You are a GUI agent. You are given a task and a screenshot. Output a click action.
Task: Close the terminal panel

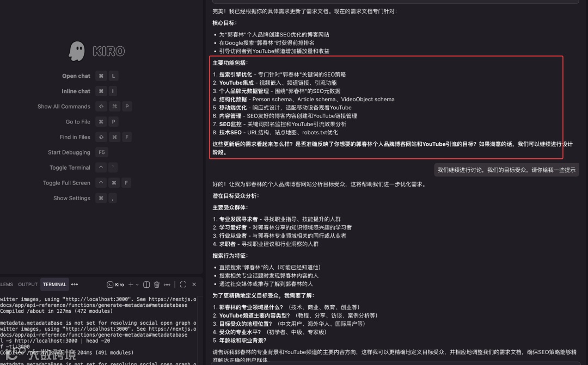click(194, 284)
